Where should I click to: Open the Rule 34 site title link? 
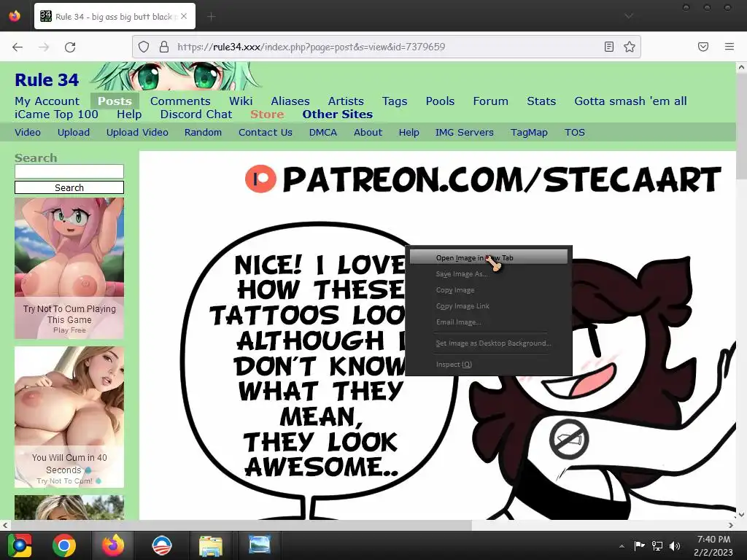pos(47,80)
